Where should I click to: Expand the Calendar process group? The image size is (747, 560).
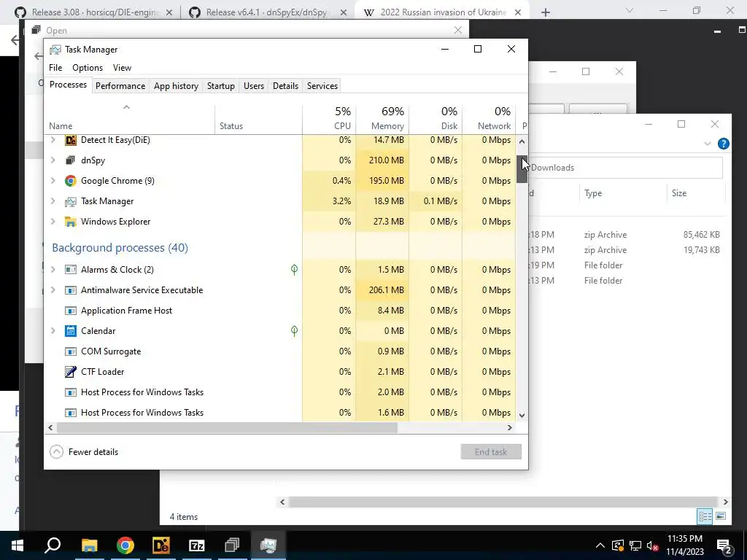(x=53, y=331)
